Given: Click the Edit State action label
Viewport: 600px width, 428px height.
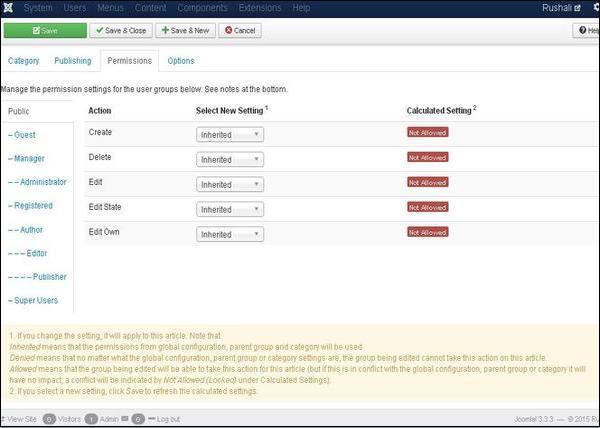Looking at the screenshot, I should pos(105,207).
